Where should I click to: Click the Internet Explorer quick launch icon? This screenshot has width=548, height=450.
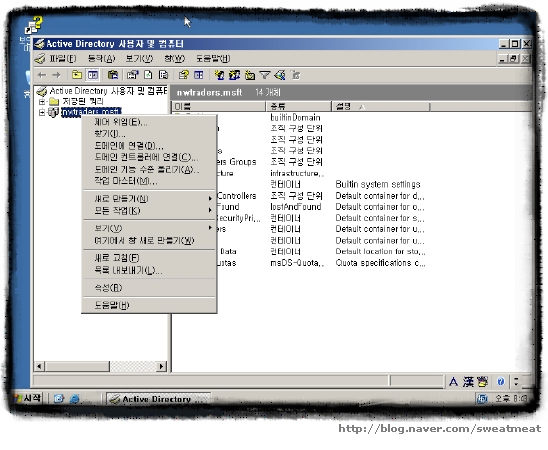[74, 398]
